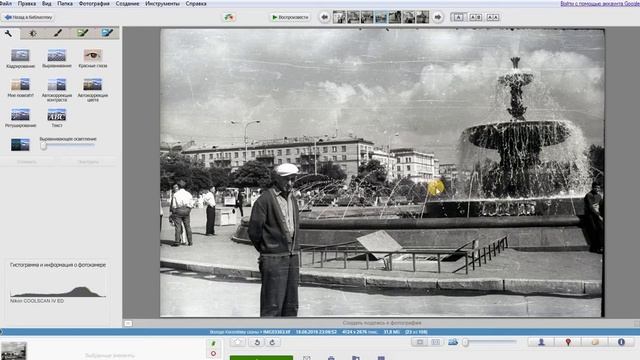
Task: Toggle the caption show/hide button
Action: 128,323
